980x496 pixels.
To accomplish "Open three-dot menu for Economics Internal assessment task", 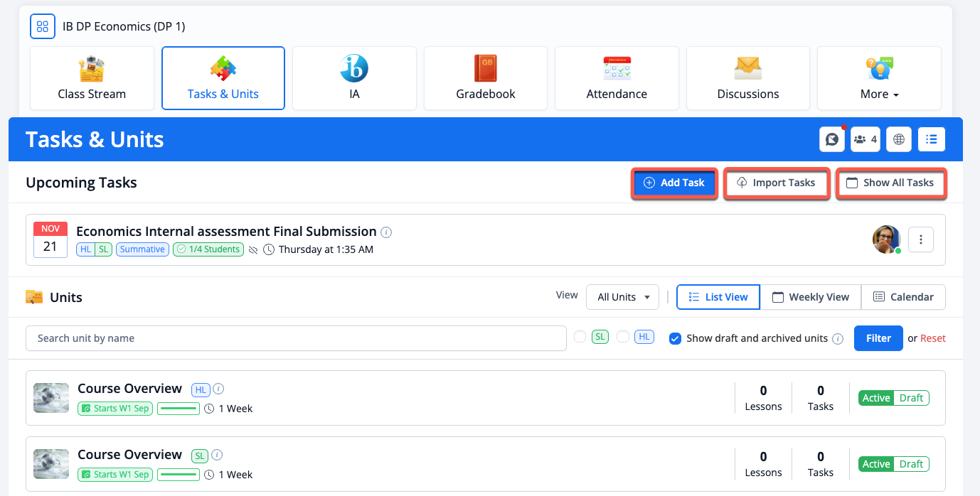I will [x=921, y=240].
